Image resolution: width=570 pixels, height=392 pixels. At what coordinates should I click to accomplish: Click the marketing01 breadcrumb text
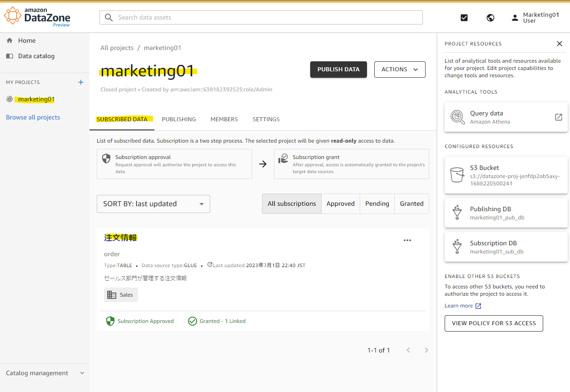[163, 48]
